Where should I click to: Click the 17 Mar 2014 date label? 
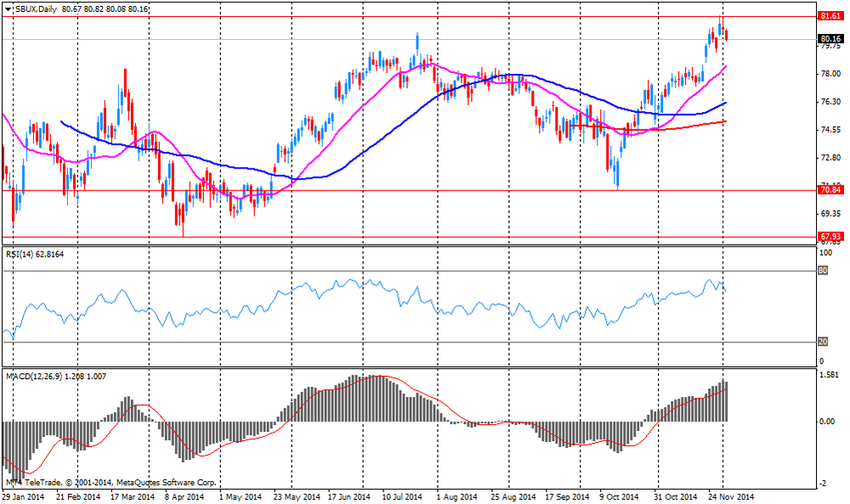[x=134, y=496]
